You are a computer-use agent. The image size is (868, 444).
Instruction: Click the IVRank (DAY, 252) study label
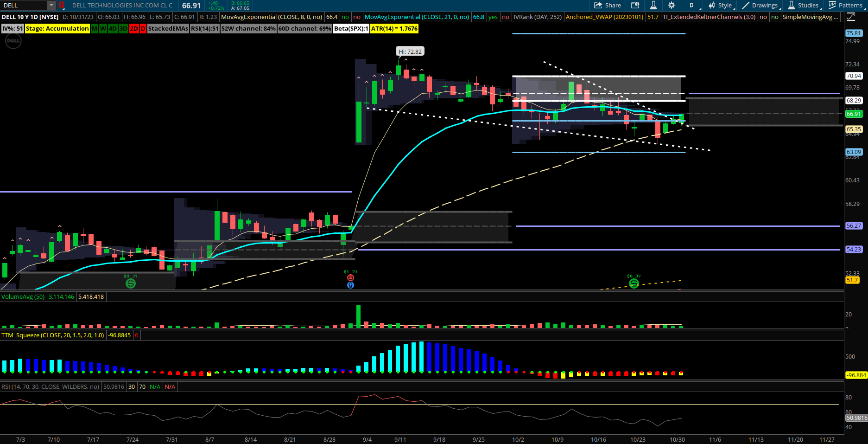tap(538, 17)
